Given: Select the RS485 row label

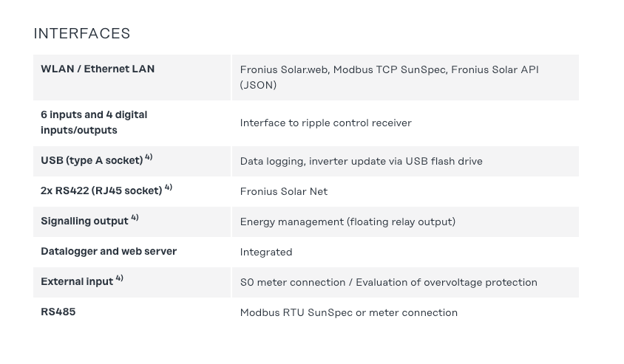Looking at the screenshot, I should tap(58, 312).
